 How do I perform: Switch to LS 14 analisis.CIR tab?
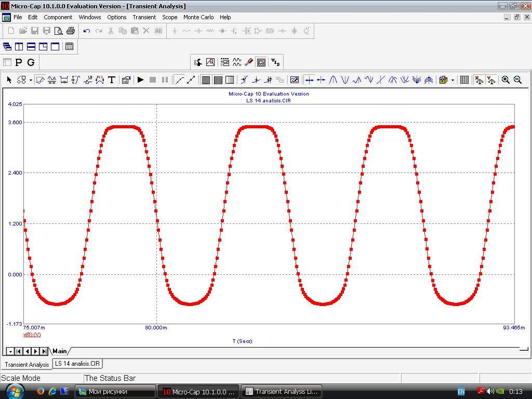77,364
